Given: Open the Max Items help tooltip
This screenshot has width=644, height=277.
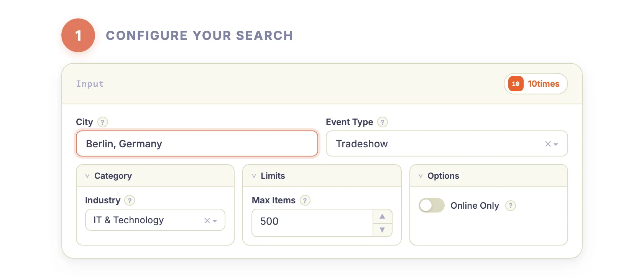Looking at the screenshot, I should (x=305, y=200).
